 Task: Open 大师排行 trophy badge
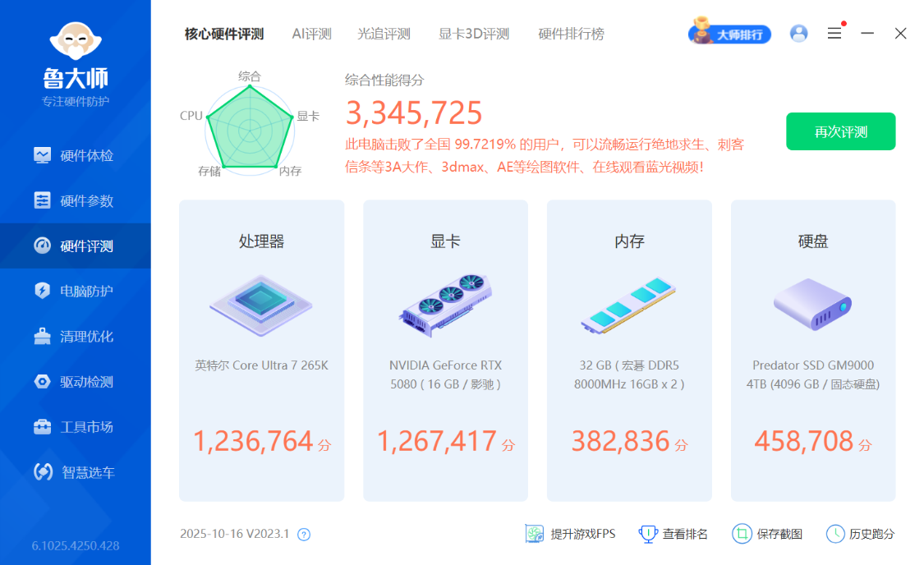point(729,32)
